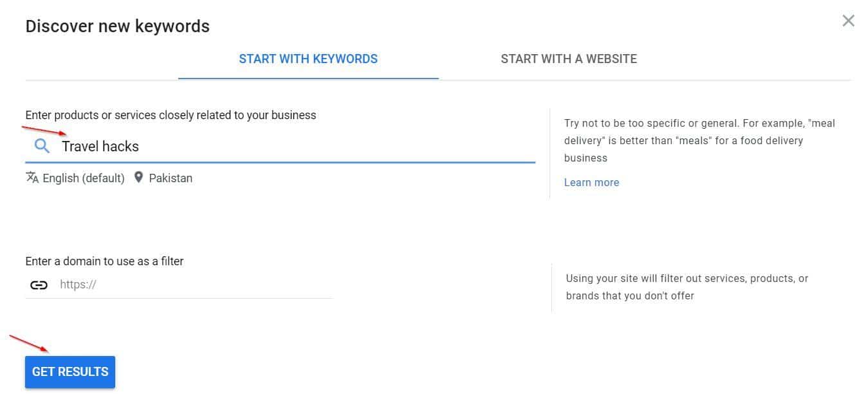Click 'Enter products or services' label
The height and width of the screenshot is (394, 868).
coord(171,115)
